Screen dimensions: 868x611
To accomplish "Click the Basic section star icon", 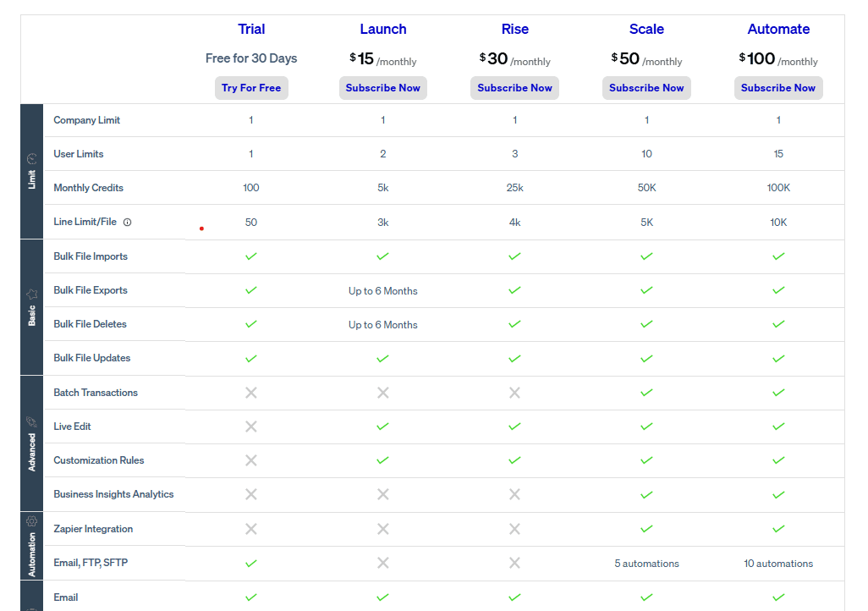I will click(32, 294).
